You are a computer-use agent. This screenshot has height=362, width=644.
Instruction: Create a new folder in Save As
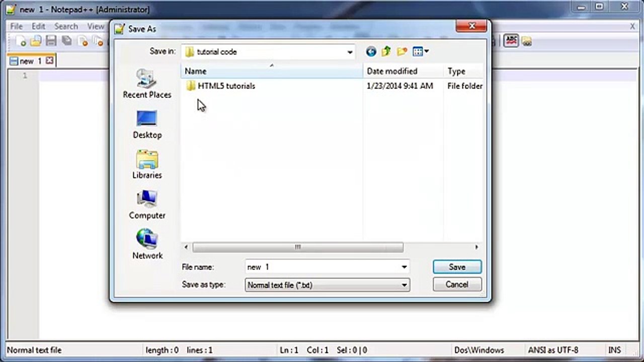click(x=401, y=51)
